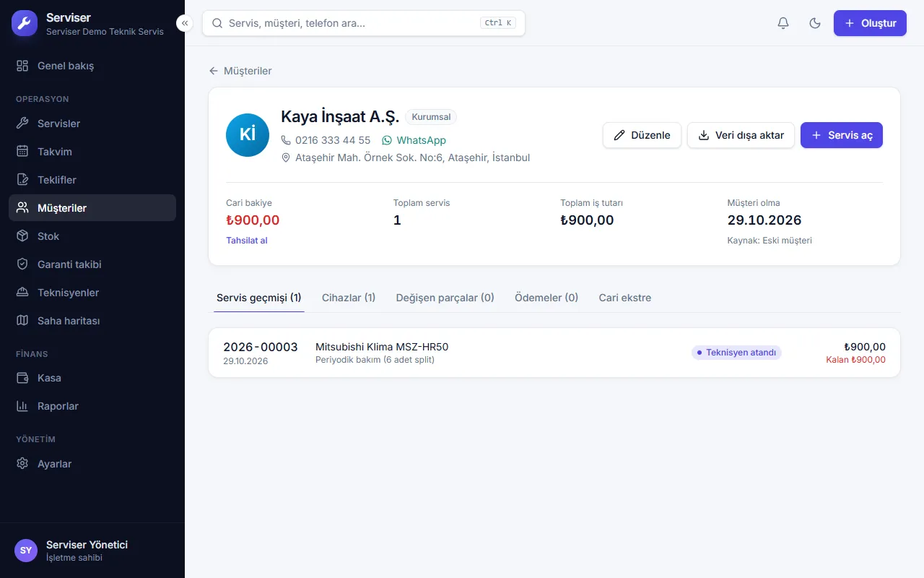Open Ayarlar gear icon in sidebar

22,464
